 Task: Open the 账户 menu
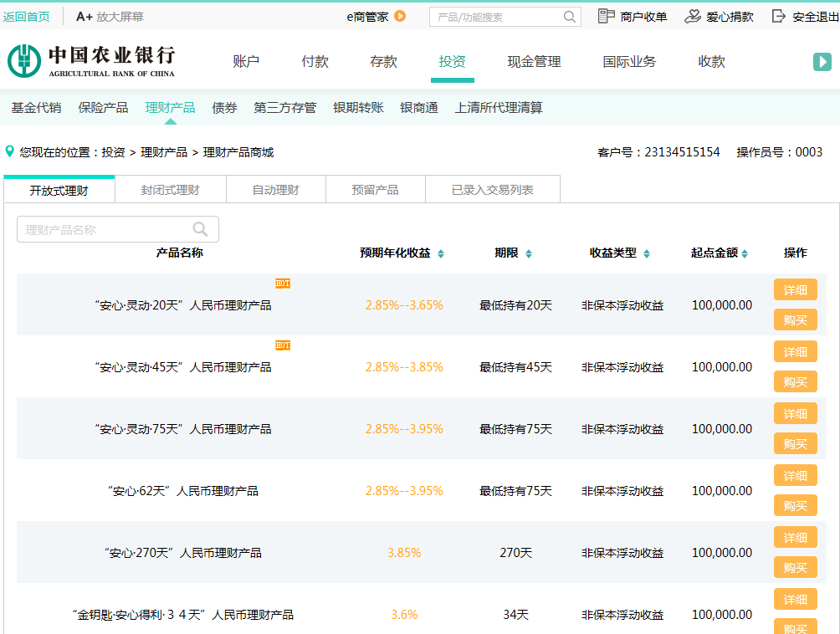click(246, 62)
